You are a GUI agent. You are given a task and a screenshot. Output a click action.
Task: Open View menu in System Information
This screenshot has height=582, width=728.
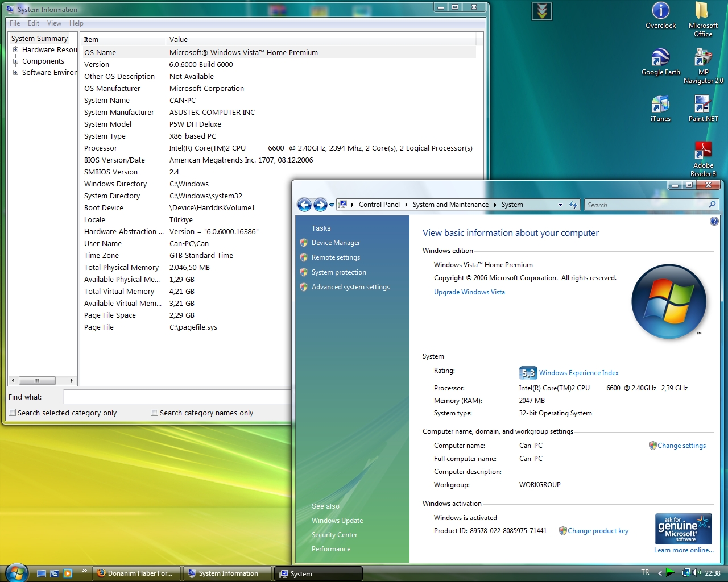pyautogui.click(x=54, y=23)
